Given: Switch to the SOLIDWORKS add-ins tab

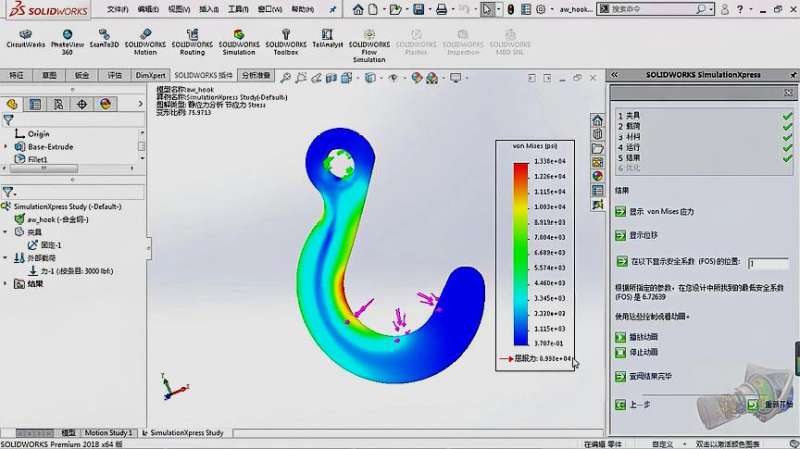Looking at the screenshot, I should tap(203, 76).
